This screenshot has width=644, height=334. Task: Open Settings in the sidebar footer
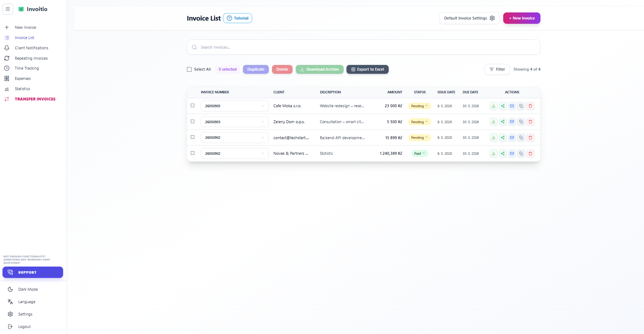click(25, 314)
